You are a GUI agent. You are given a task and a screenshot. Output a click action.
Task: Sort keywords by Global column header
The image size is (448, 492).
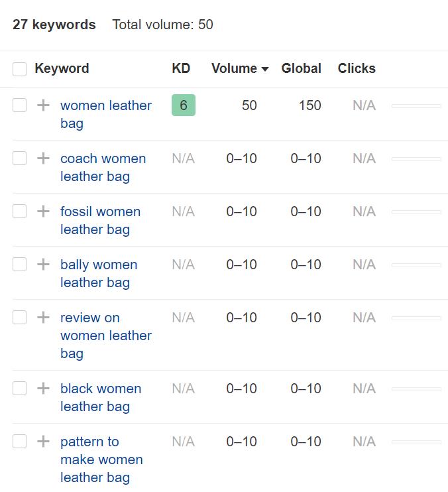tap(301, 68)
